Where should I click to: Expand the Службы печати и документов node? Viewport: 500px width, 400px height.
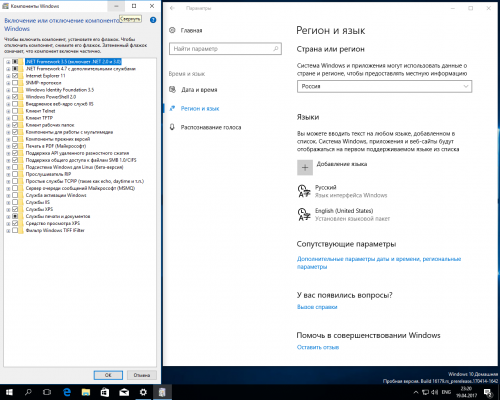coord(8,216)
